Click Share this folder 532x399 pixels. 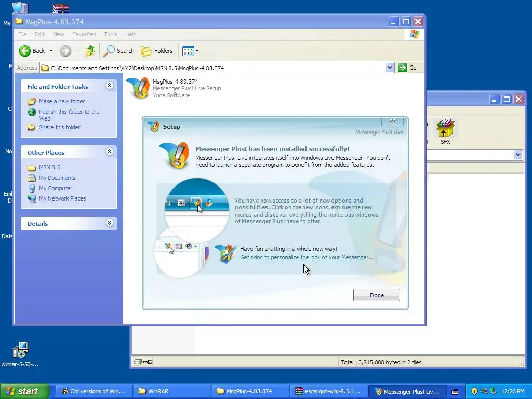59,127
